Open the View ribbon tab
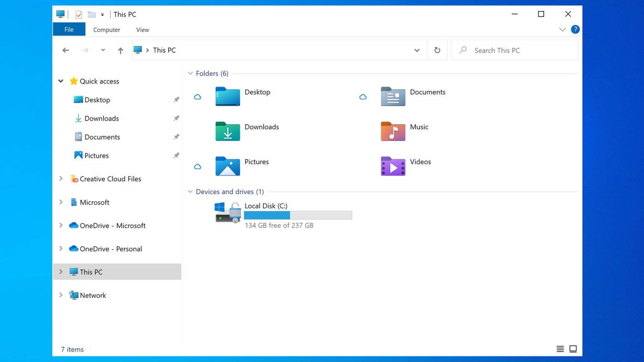The image size is (644, 362). [x=142, y=30]
